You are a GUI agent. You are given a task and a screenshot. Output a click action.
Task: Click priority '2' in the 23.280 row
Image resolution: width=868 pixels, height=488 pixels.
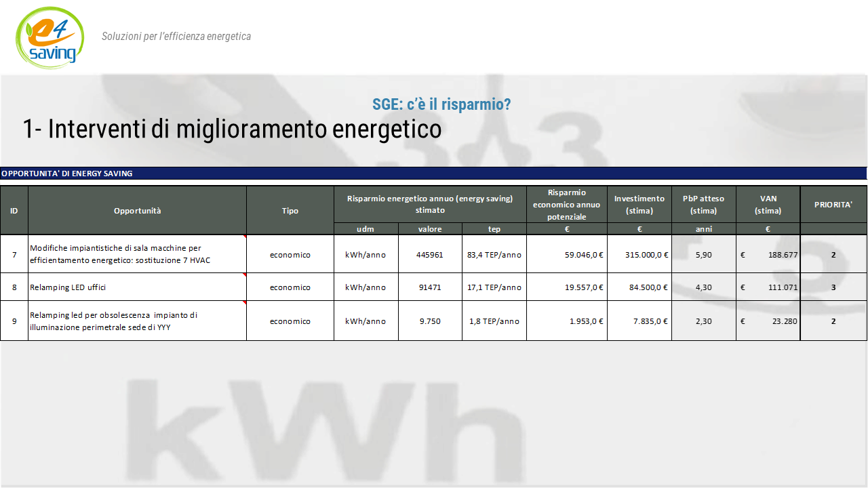click(833, 321)
